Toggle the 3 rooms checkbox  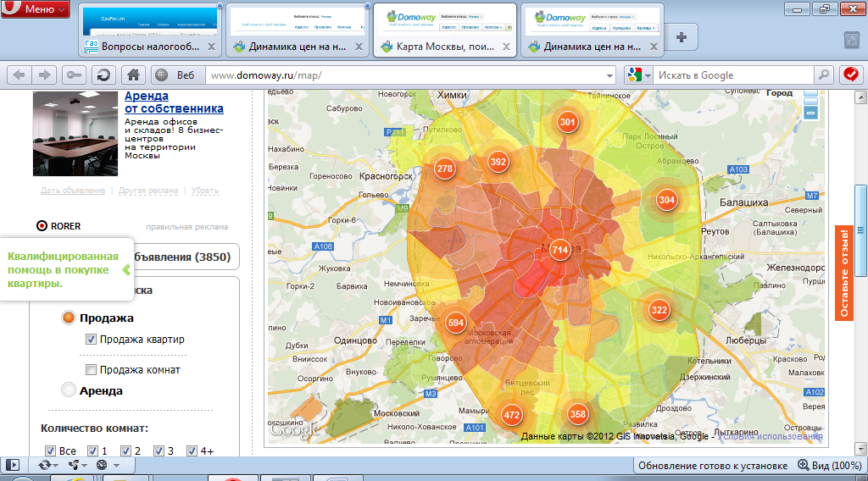159,451
